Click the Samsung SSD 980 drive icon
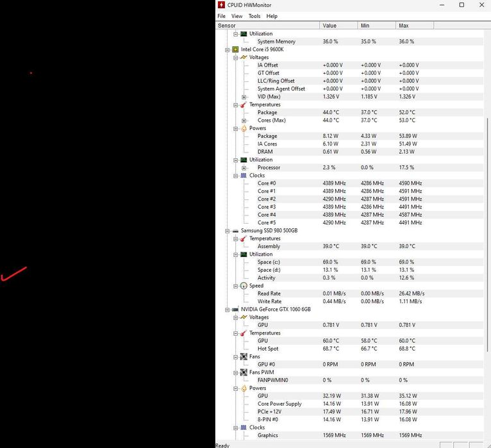Screen dimensions: 491x448 point(235,231)
